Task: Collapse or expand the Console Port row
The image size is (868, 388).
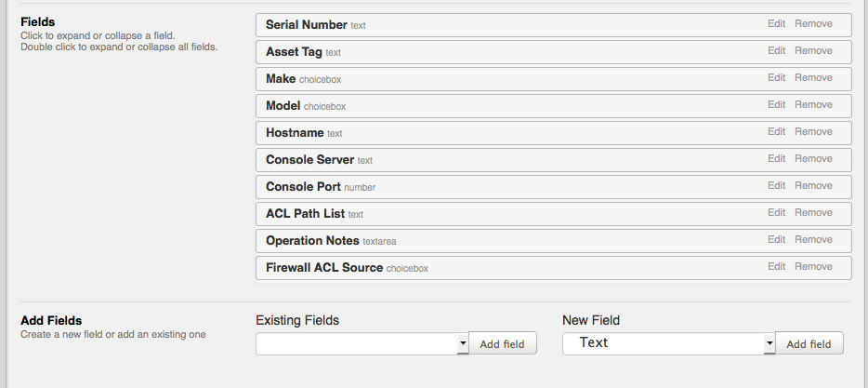Action: pos(554,187)
